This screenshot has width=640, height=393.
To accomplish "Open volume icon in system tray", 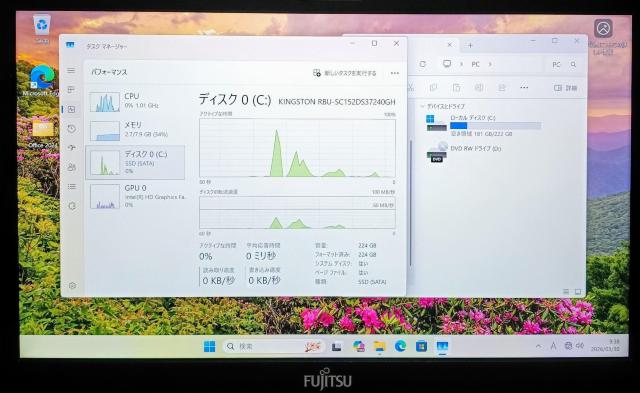I will [x=580, y=346].
